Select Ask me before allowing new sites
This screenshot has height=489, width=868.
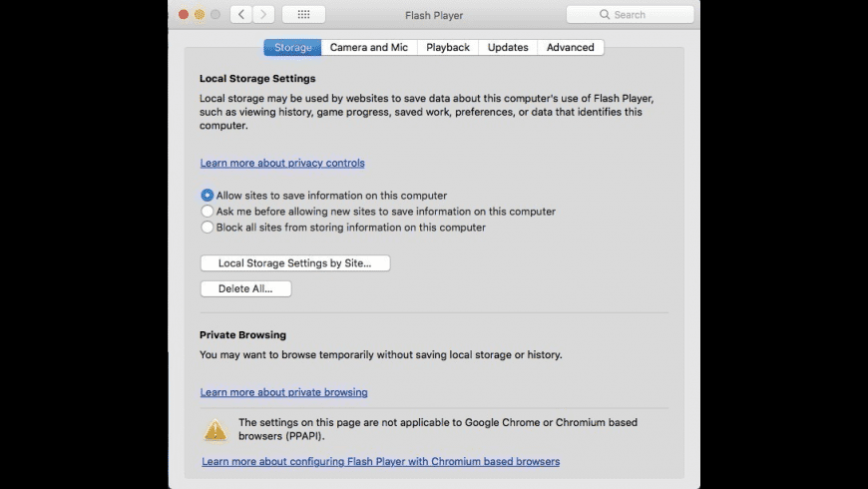coord(208,212)
